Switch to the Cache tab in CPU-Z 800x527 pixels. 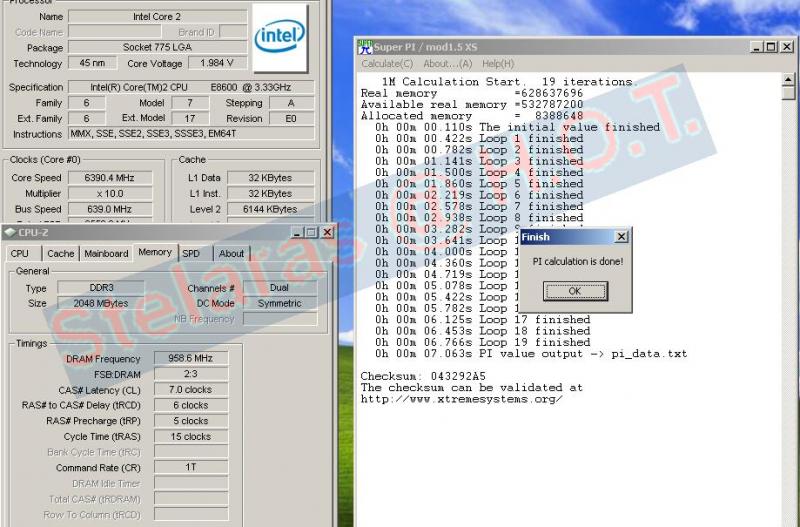[61, 254]
